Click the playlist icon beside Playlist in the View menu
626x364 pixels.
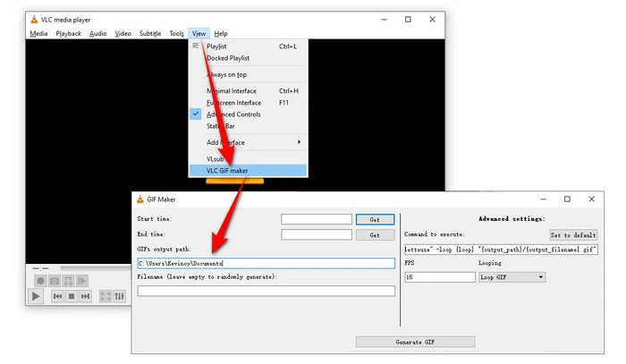196,46
